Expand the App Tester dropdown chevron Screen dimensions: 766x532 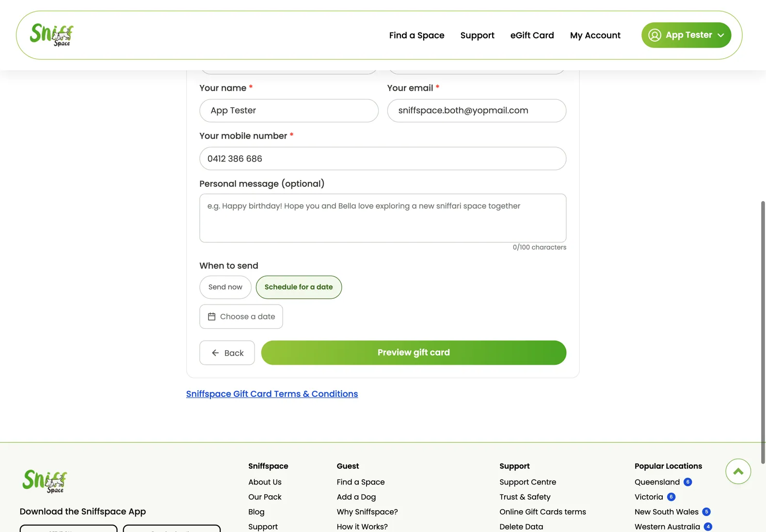(x=720, y=35)
